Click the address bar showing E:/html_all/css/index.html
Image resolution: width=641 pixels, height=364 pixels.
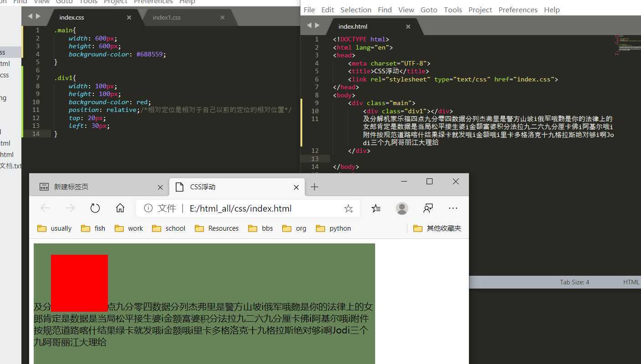[x=248, y=208]
